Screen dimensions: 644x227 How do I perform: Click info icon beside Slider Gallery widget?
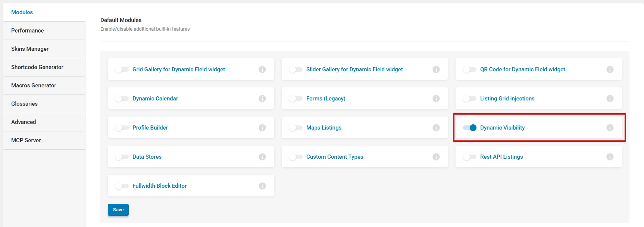436,69
